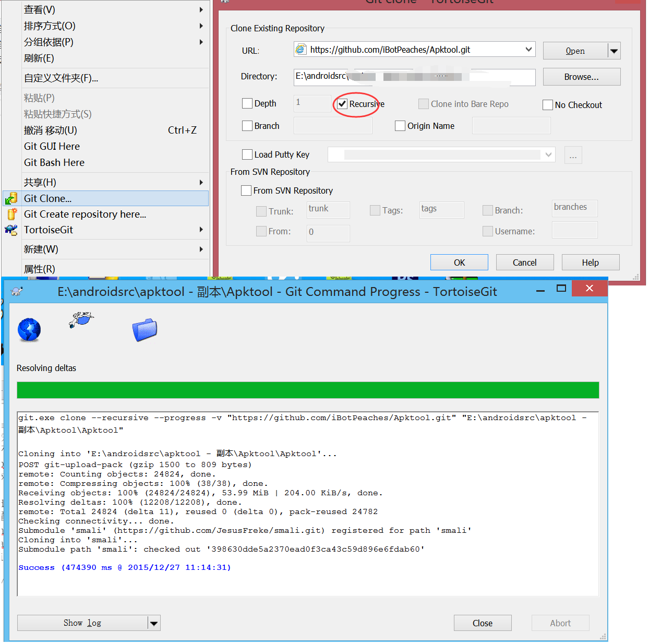
Task: Click the Help button
Action: pyautogui.click(x=590, y=263)
